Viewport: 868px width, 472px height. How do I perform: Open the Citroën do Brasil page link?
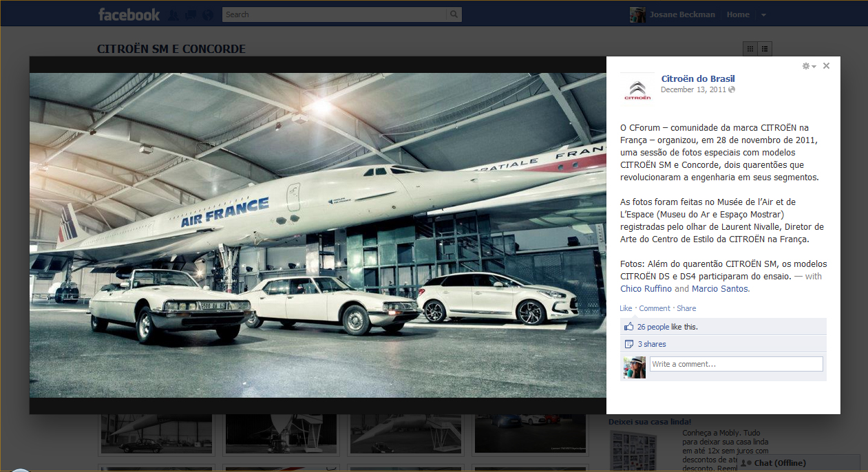coord(698,78)
